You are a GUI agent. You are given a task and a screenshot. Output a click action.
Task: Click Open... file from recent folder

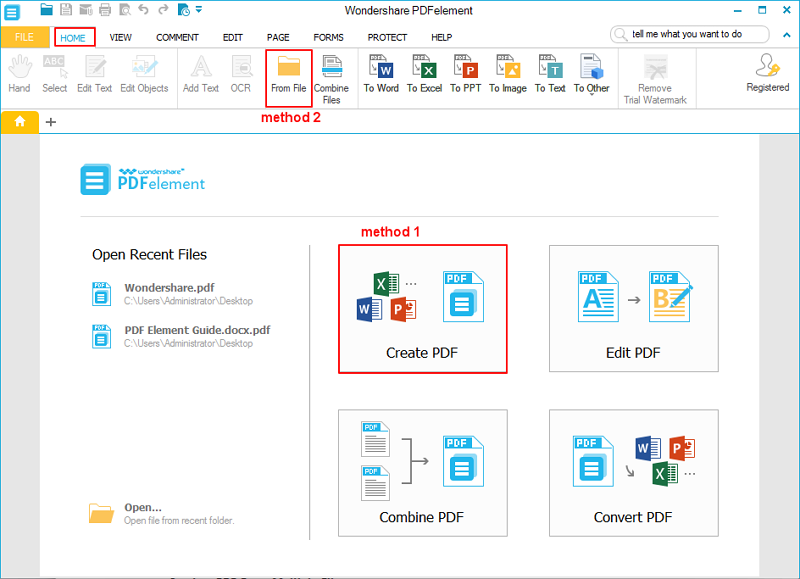pos(161,514)
